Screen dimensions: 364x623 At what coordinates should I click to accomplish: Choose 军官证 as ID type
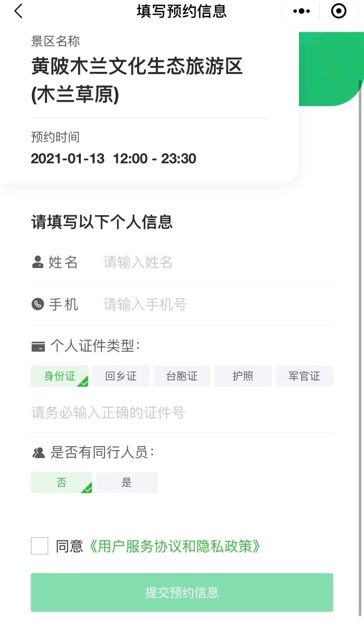coord(304,376)
